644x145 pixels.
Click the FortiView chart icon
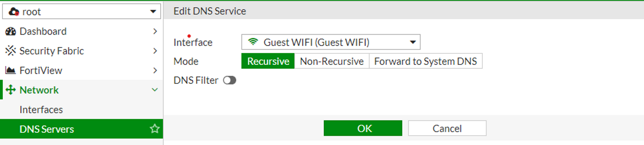point(11,70)
